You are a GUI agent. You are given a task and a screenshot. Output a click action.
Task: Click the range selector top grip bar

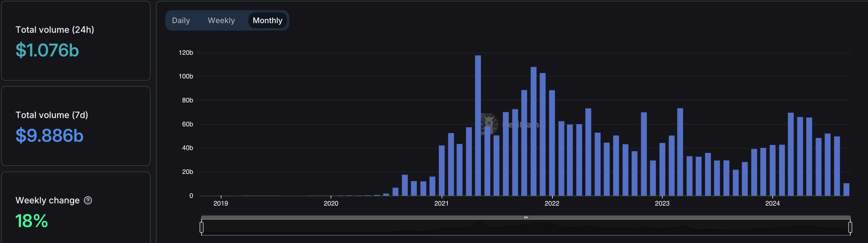(526, 217)
